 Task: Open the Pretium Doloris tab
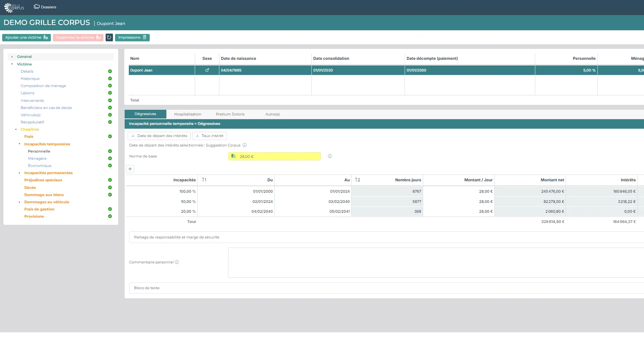click(x=230, y=114)
